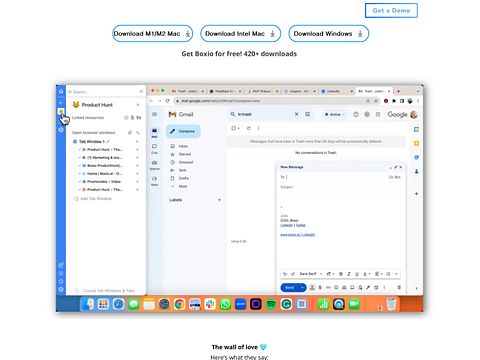The height and width of the screenshot is (360, 480).
Task: Click the Slack icon in the dock
Action: pos(210,304)
